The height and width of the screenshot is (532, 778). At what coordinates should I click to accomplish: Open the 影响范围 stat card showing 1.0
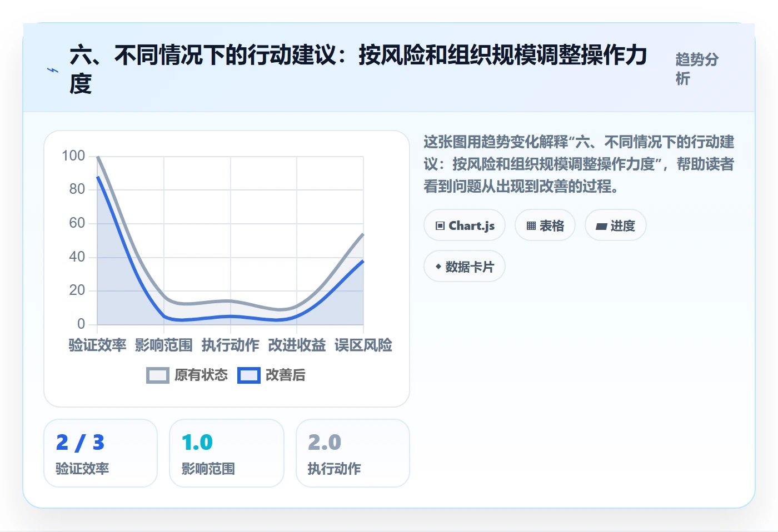point(227,453)
